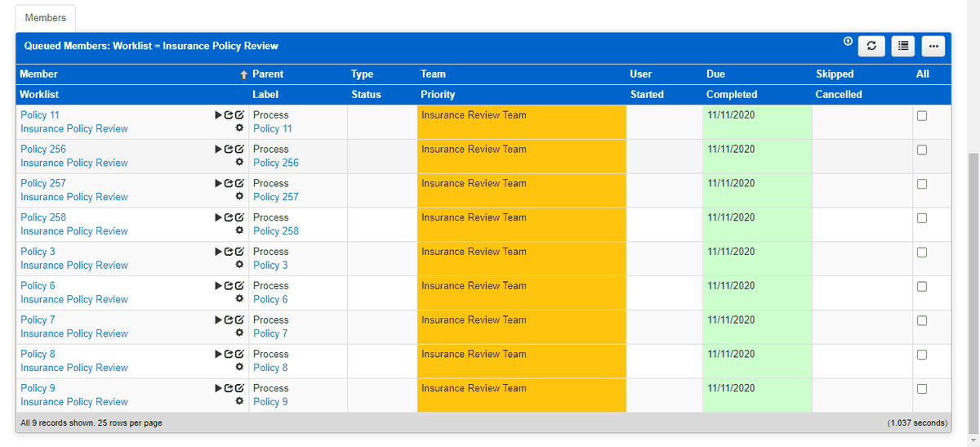Click the play icon for Policy 258
The width and height of the screenshot is (980, 447).
click(218, 218)
